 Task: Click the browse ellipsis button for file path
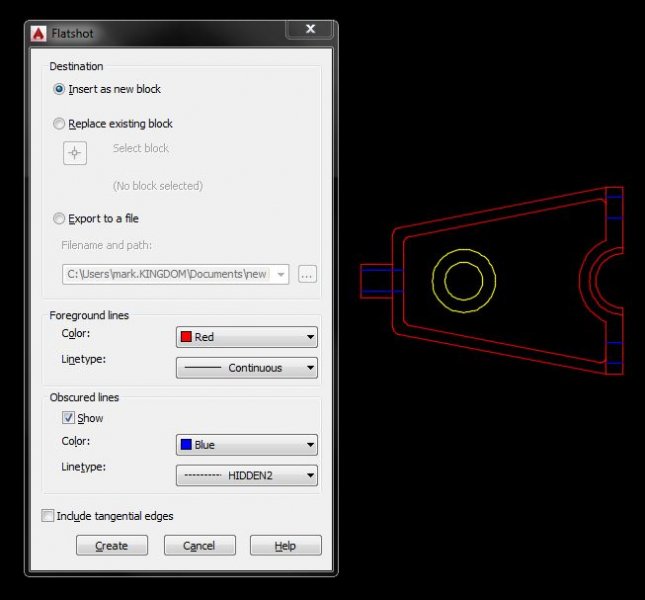pyautogui.click(x=307, y=274)
